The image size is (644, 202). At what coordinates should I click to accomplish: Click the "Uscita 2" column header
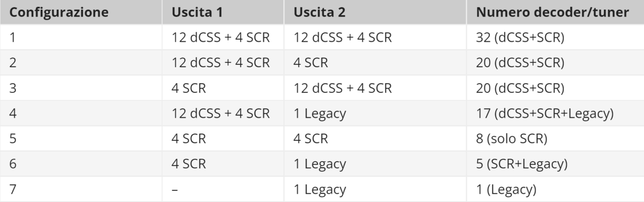[x=319, y=12]
